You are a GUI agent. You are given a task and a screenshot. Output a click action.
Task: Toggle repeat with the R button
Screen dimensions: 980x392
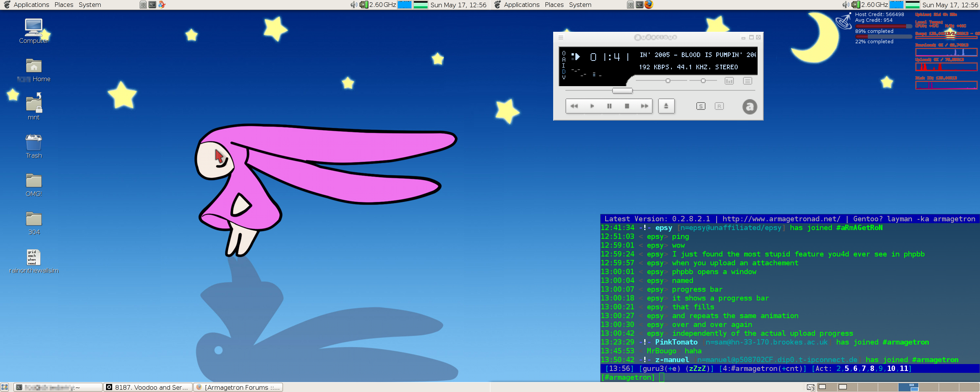719,106
